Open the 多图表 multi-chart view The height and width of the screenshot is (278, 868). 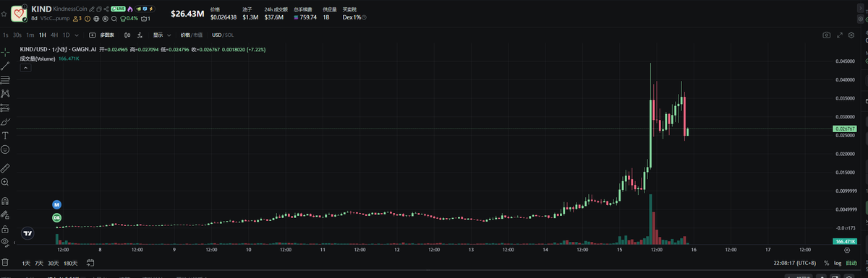pyautogui.click(x=101, y=35)
